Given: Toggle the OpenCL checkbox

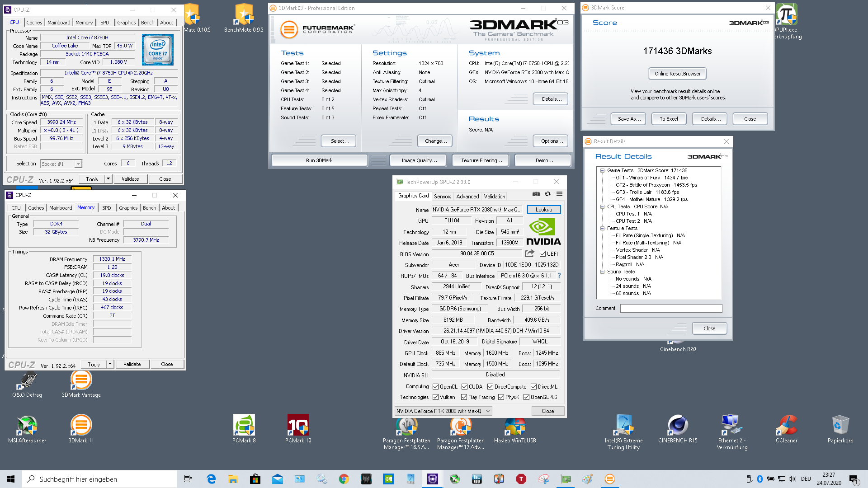Looking at the screenshot, I should 435,386.
